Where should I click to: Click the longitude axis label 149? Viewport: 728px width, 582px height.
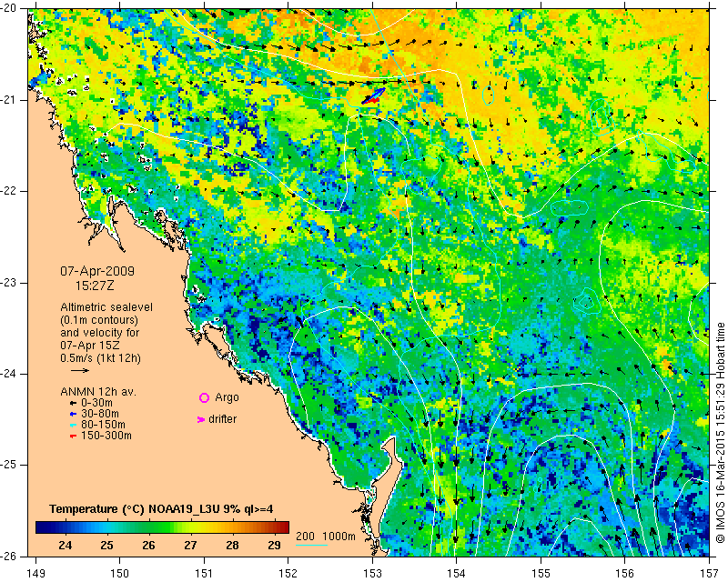(35, 574)
